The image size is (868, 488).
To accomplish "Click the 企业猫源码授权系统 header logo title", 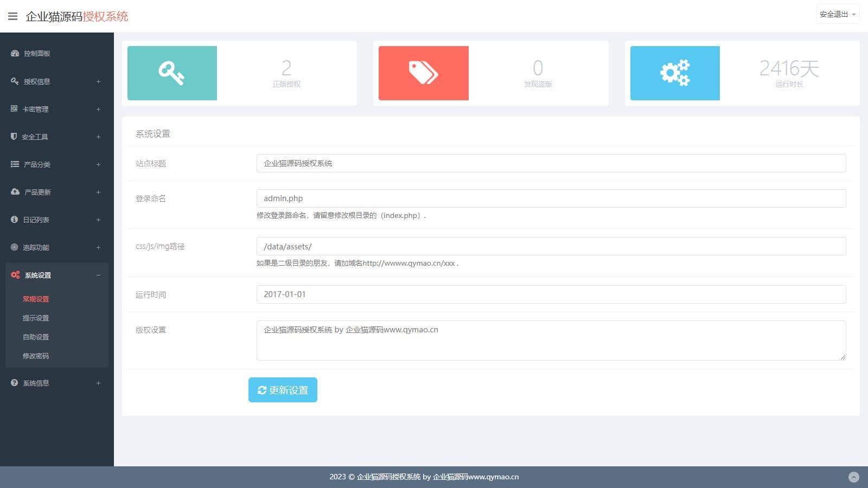I will click(x=77, y=16).
